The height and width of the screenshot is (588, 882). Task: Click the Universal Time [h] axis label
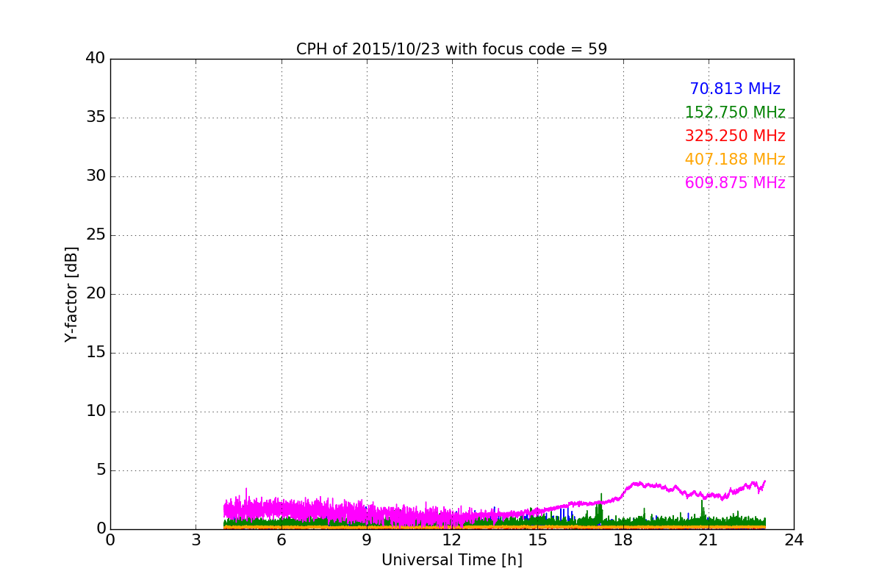coord(451,560)
